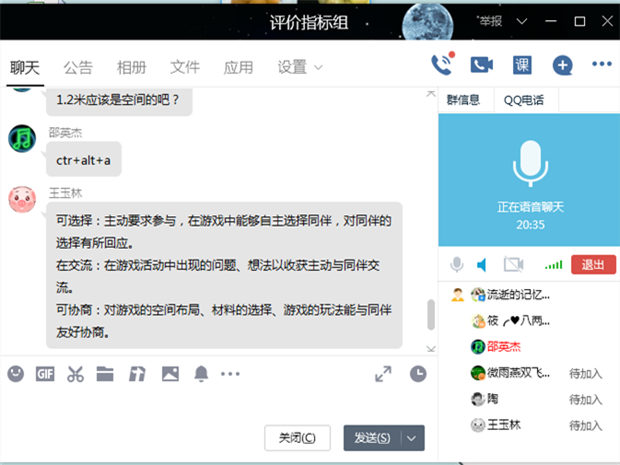Start a group voice call
The height and width of the screenshot is (465, 620).
point(441,65)
